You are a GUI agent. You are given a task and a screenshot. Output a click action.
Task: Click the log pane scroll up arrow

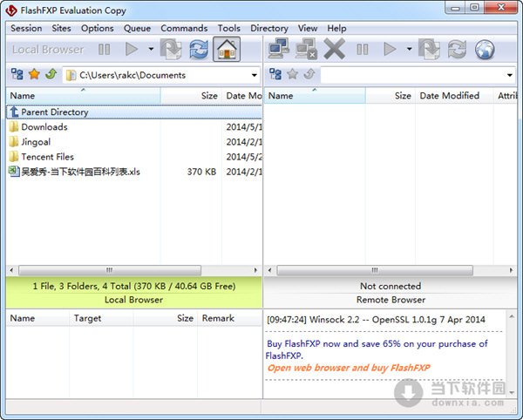[x=512, y=316]
